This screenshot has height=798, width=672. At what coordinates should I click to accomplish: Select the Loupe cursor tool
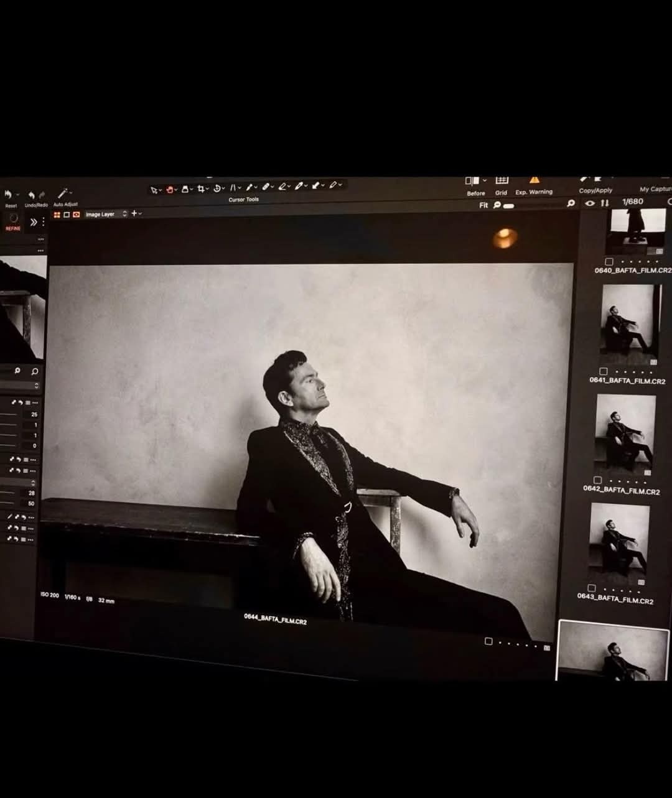point(185,189)
